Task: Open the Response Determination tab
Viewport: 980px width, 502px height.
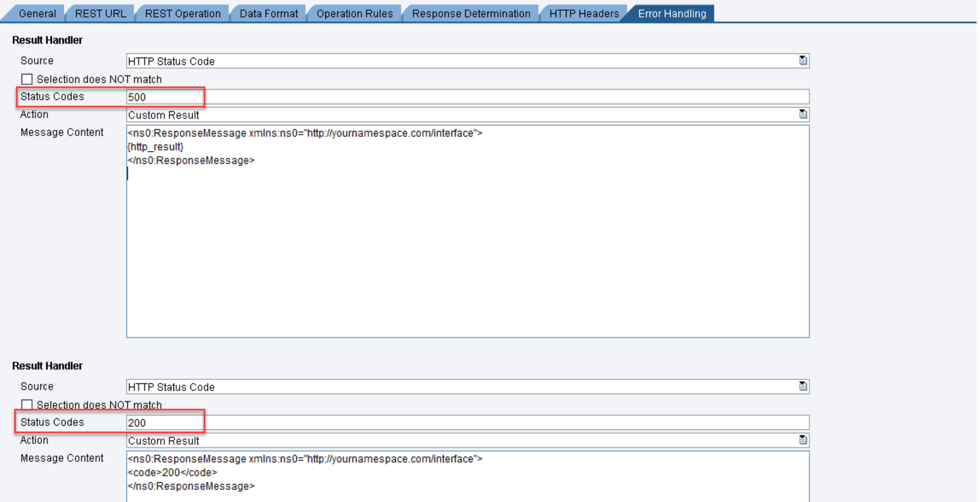Action: [x=471, y=14]
